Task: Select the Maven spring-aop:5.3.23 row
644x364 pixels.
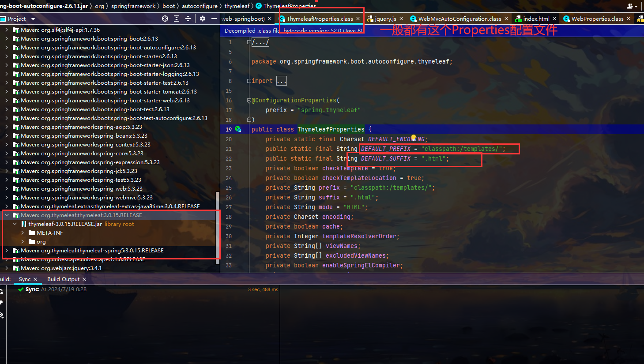Action: [x=108, y=127]
